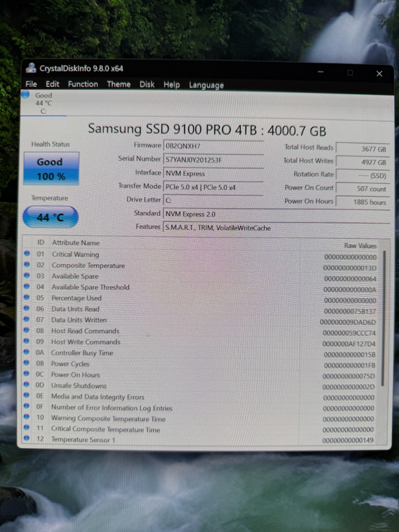Click the Attribute Name column header

tap(76, 243)
